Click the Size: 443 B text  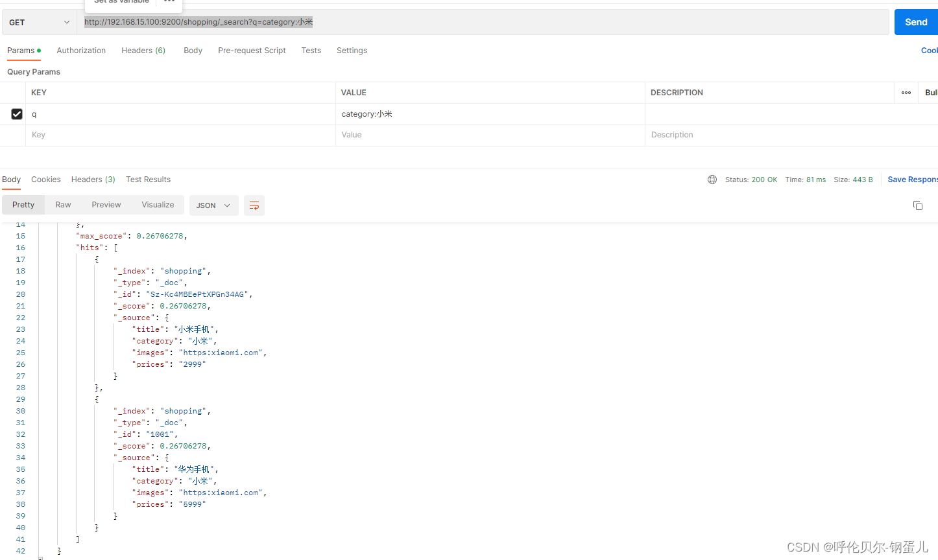[x=853, y=180]
